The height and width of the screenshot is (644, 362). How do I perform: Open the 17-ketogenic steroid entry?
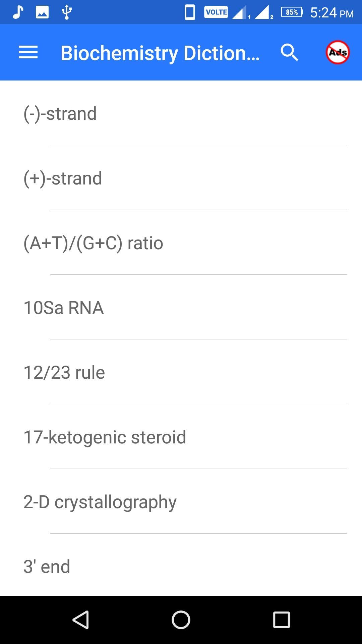(x=181, y=437)
